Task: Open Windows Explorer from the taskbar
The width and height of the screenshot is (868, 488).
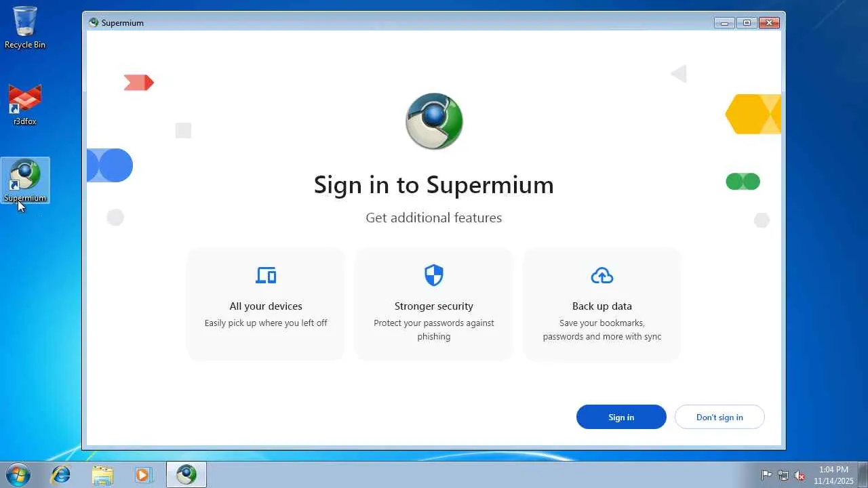Action: 102,475
